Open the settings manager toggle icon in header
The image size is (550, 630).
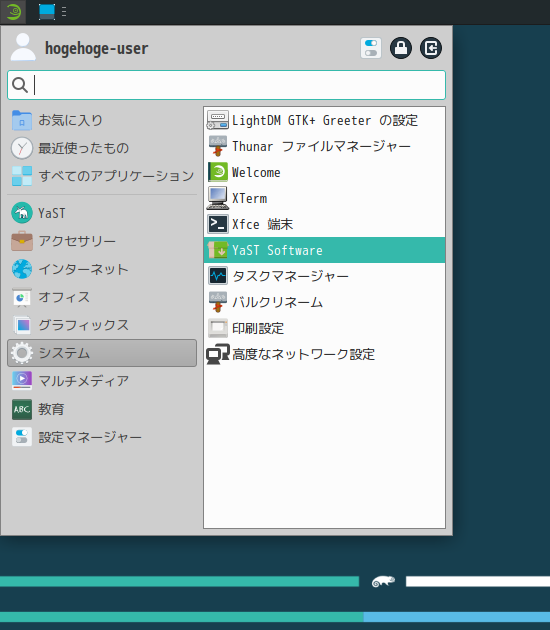pyautogui.click(x=371, y=48)
